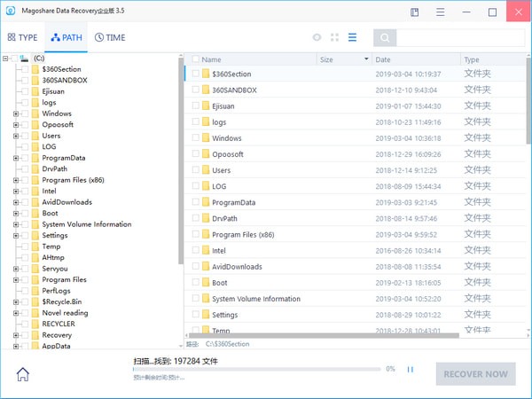Check the 360SANDBOX row in file list

pyautogui.click(x=195, y=90)
